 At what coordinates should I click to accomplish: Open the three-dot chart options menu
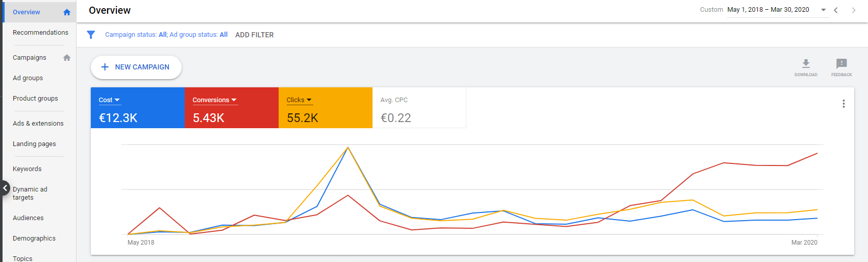pyautogui.click(x=844, y=104)
